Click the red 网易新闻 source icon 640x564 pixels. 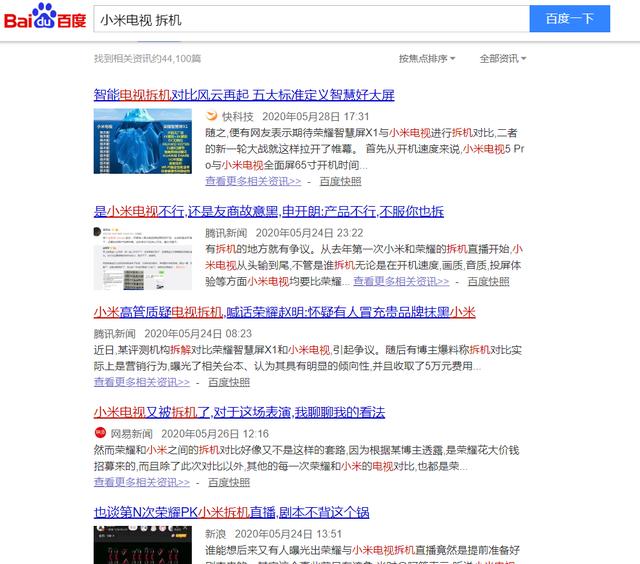100,433
